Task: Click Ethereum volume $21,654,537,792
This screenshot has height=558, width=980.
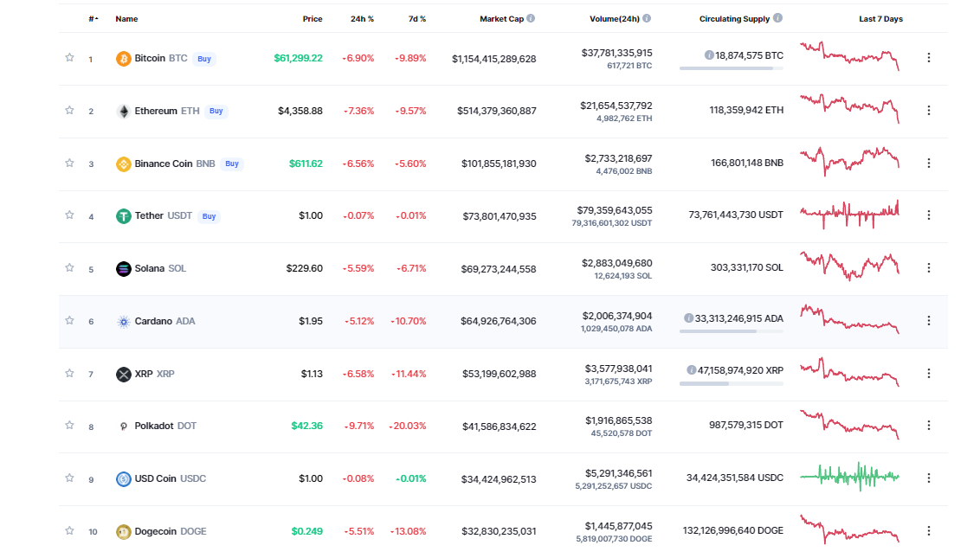Action: [x=616, y=106]
